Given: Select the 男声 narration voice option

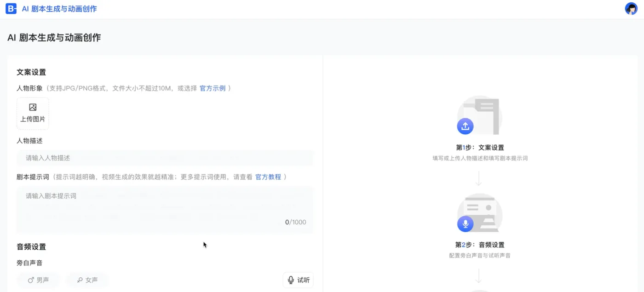Looking at the screenshot, I should point(38,280).
